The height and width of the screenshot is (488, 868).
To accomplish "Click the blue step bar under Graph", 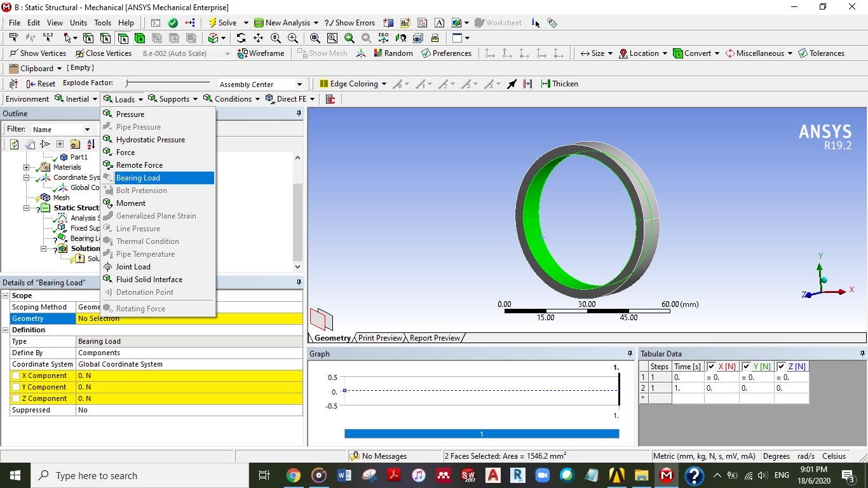I will point(482,434).
